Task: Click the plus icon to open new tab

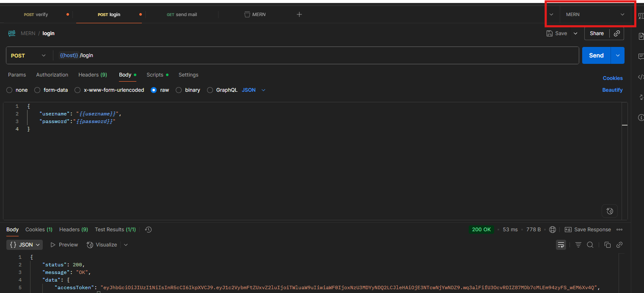Action: point(299,14)
